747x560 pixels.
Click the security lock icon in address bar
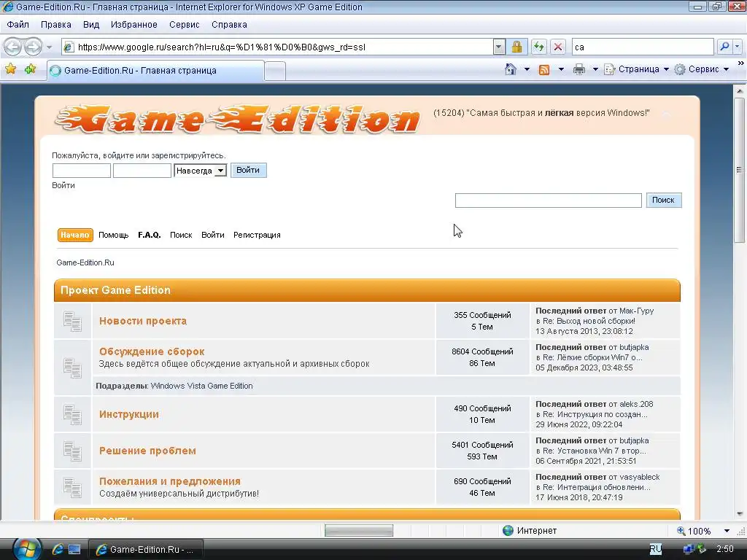pos(516,47)
